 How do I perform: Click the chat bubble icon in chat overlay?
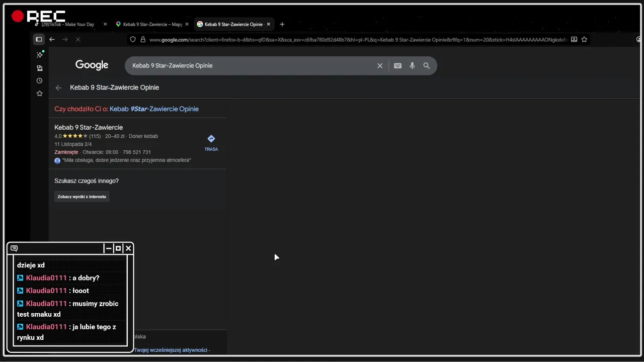(x=14, y=248)
